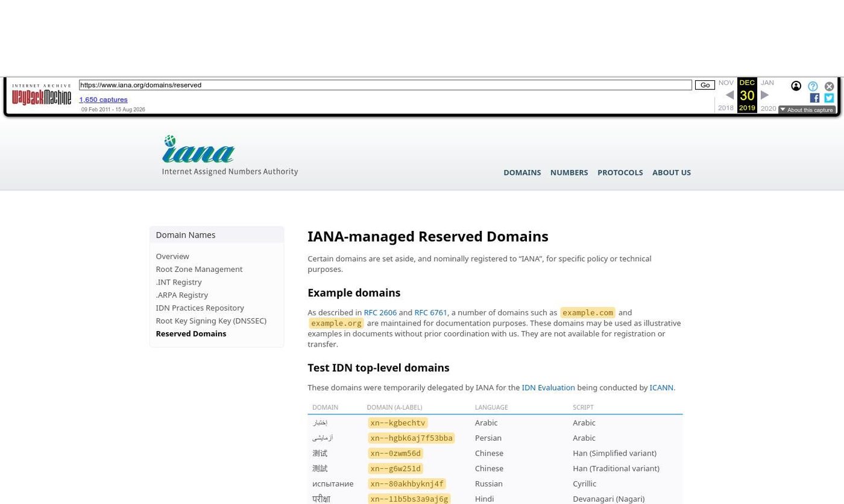Jump to NOV in the capture timeline
Image resolution: width=844 pixels, height=504 pixels.
pos(726,83)
